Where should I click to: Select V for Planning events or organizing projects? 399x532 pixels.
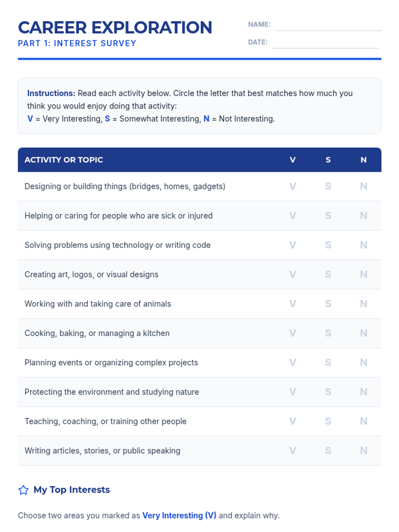[x=293, y=362]
